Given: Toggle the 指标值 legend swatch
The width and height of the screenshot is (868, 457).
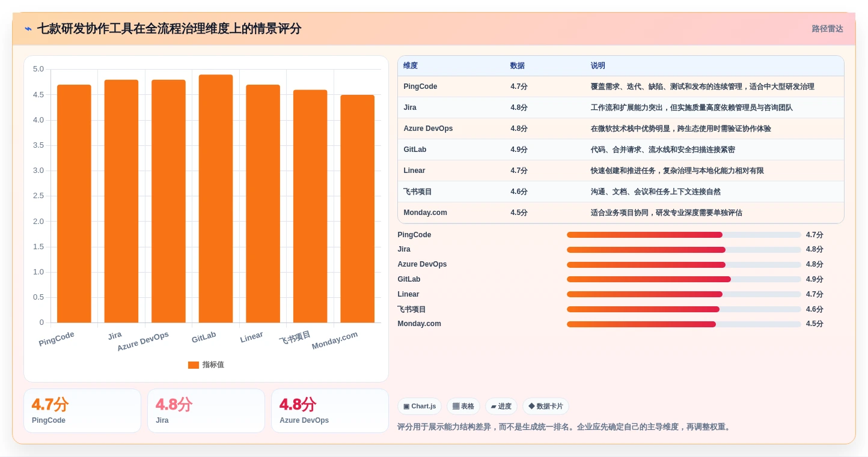Looking at the screenshot, I should tap(193, 365).
